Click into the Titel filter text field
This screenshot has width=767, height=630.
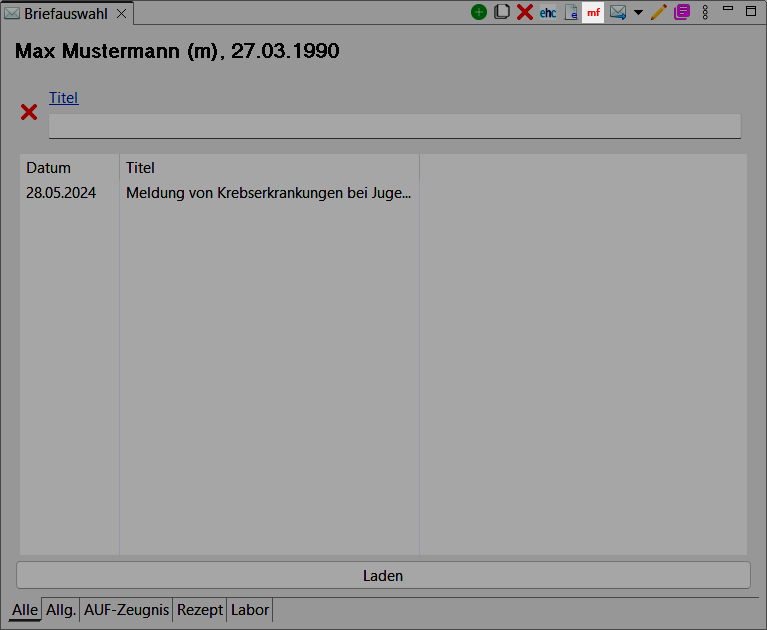click(x=395, y=126)
